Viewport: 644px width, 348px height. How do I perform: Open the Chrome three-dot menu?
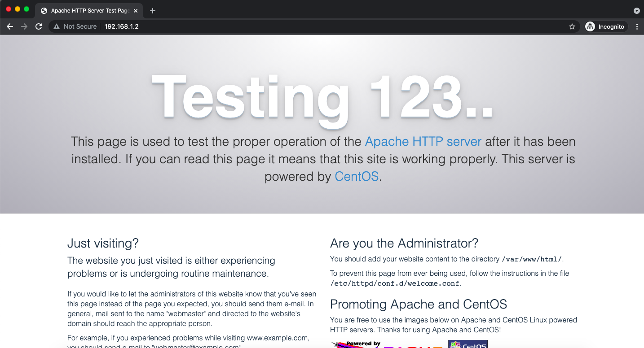(x=637, y=26)
